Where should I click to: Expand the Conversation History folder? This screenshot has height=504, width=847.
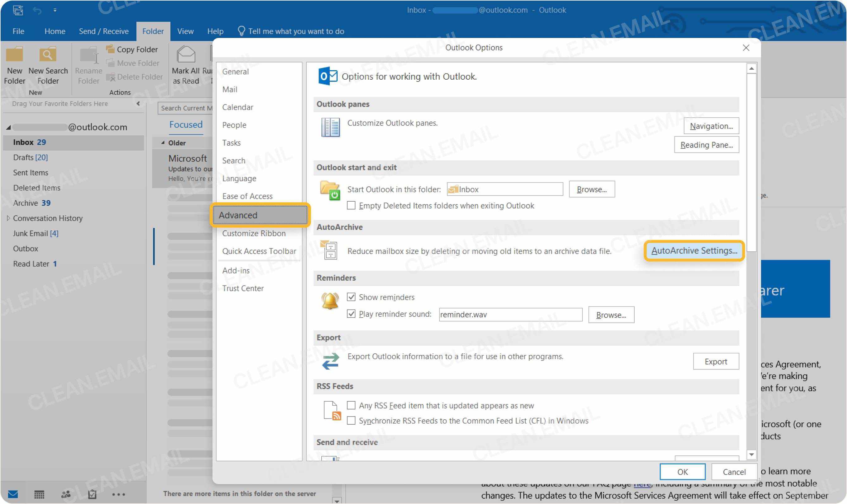click(x=8, y=218)
